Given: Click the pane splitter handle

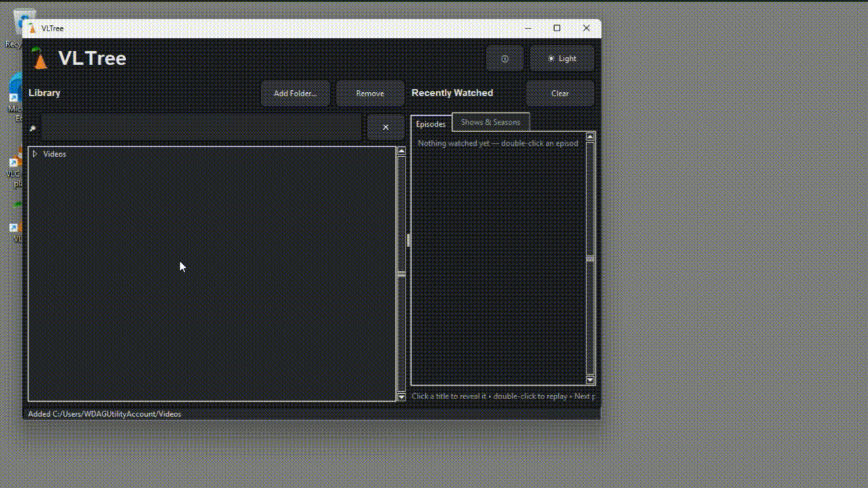Looking at the screenshot, I should 408,240.
